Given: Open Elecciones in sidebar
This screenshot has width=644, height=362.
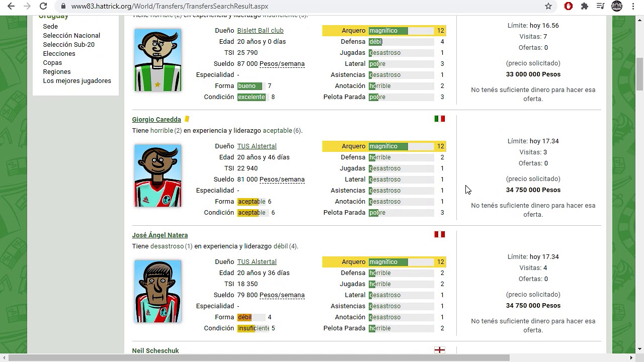Looking at the screenshot, I should pyautogui.click(x=59, y=53).
